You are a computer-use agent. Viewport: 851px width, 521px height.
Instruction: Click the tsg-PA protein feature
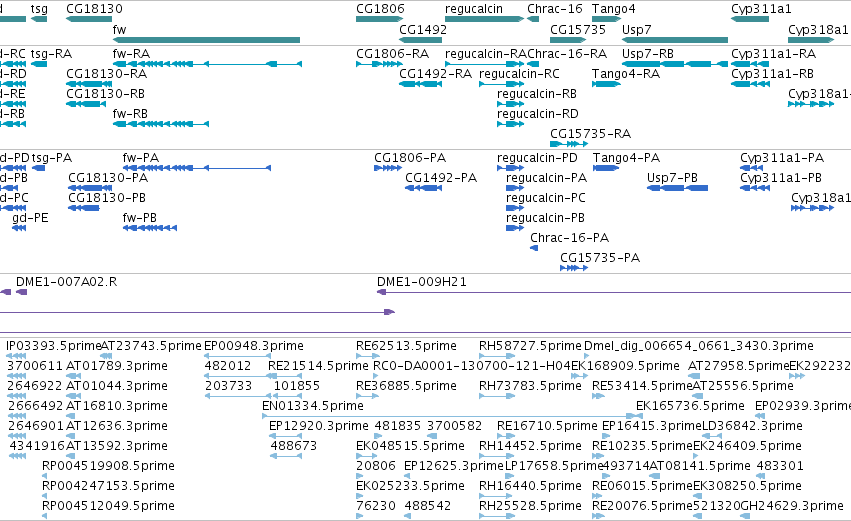click(x=39, y=168)
